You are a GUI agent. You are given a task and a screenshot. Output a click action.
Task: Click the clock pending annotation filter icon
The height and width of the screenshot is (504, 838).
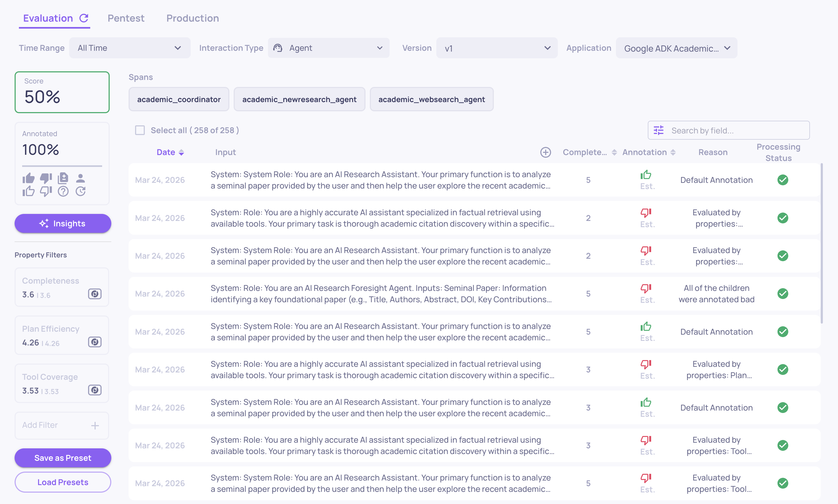81,191
